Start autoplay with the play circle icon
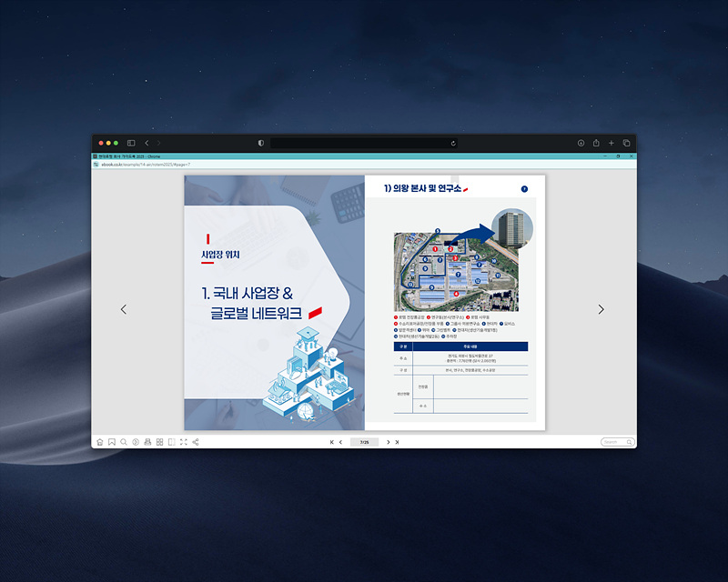The image size is (728, 582). (x=136, y=442)
